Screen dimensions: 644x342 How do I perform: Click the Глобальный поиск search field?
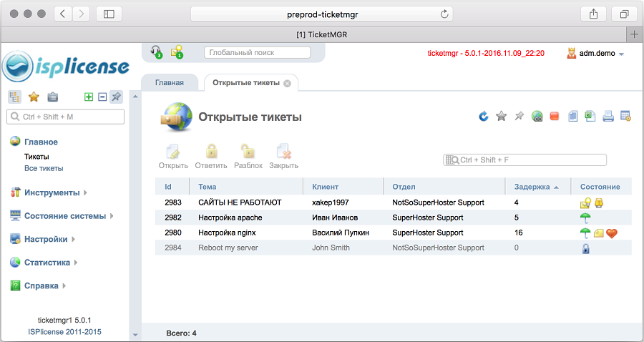point(257,52)
